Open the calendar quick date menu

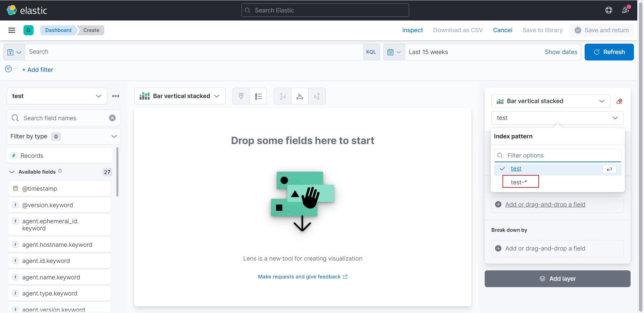[394, 52]
